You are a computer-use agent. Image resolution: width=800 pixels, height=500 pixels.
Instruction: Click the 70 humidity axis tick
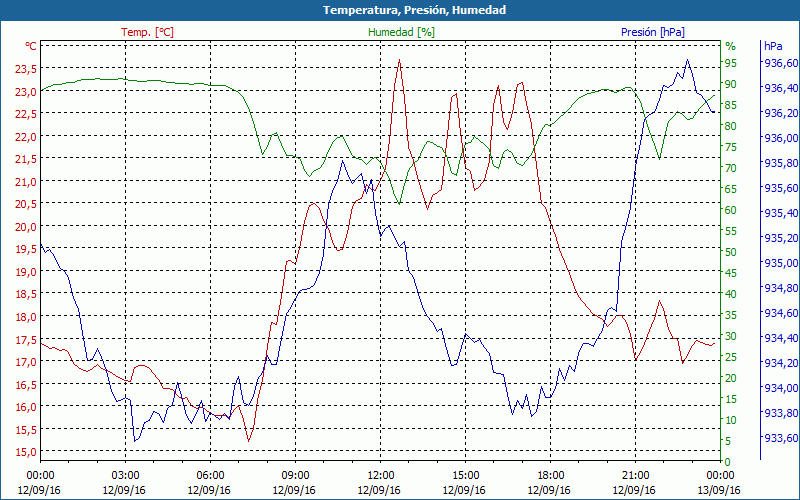731,168
